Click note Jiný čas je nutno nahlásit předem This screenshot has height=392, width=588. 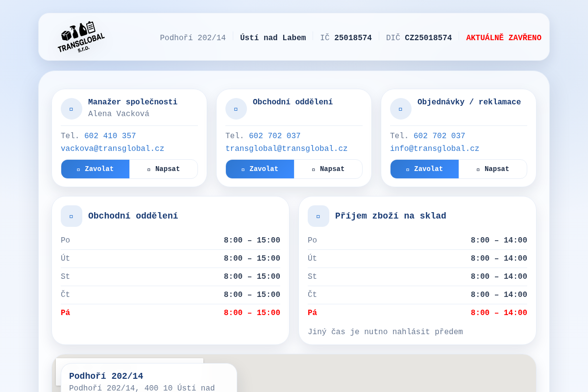pos(385,332)
